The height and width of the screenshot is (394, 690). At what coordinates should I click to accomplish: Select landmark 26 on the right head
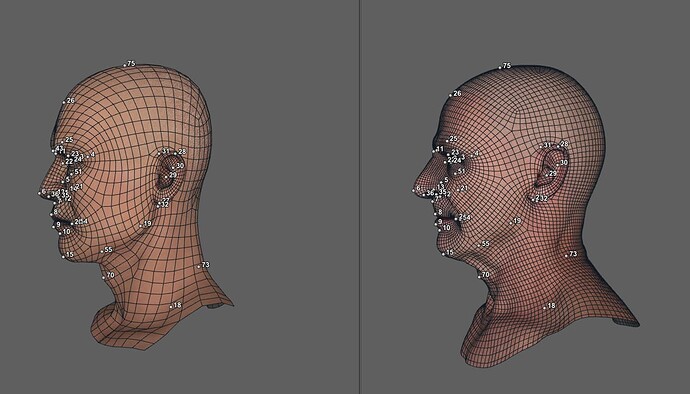(x=451, y=95)
